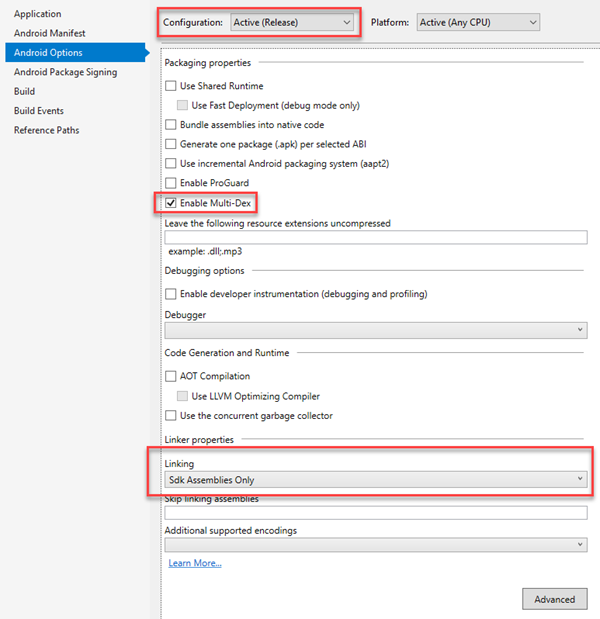This screenshot has width=600, height=619.
Task: Toggle Generate one package per selected ABI
Action: [171, 144]
